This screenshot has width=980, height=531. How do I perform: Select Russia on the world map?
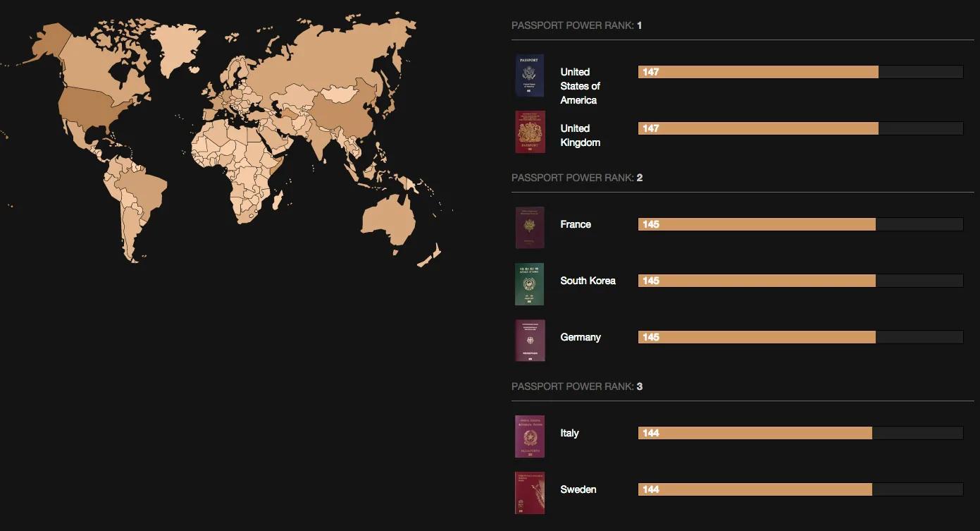coord(317,60)
